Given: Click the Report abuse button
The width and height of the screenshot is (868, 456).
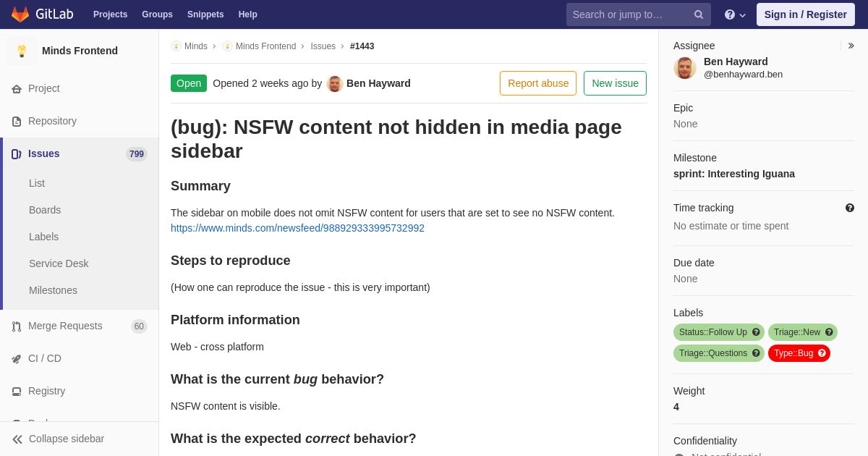Looking at the screenshot, I should 538,83.
